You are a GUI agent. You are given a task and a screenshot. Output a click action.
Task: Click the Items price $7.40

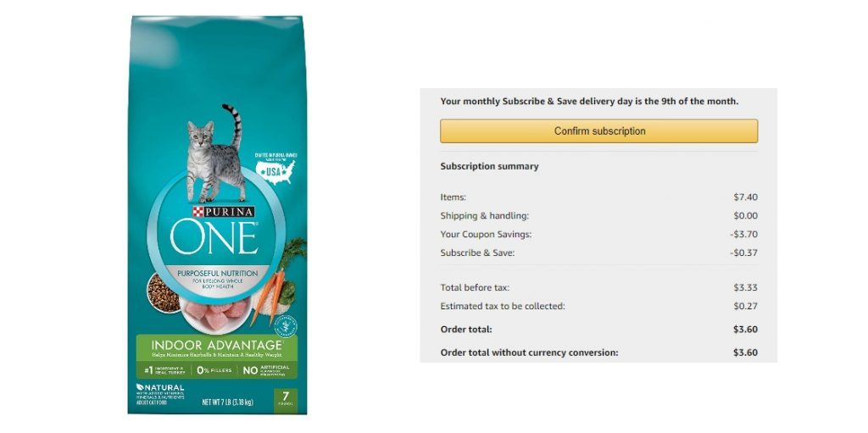pos(746,197)
